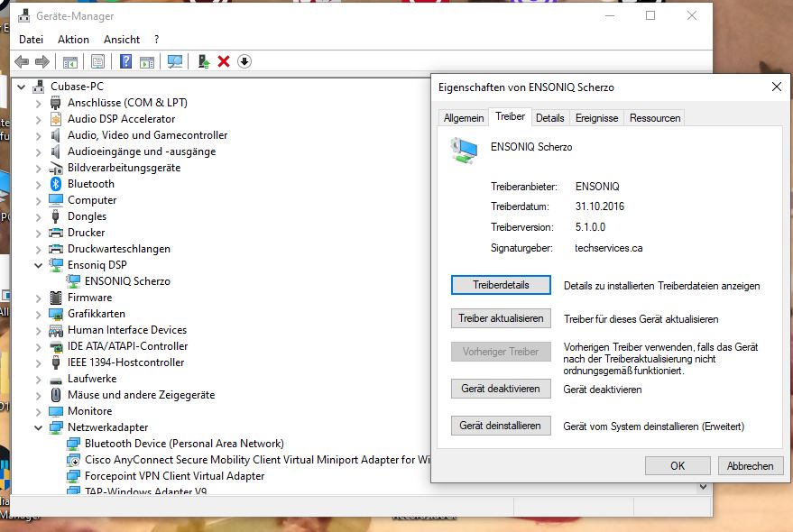The height and width of the screenshot is (532, 793).
Task: Click the blue question mark help icon
Action: pos(125,61)
